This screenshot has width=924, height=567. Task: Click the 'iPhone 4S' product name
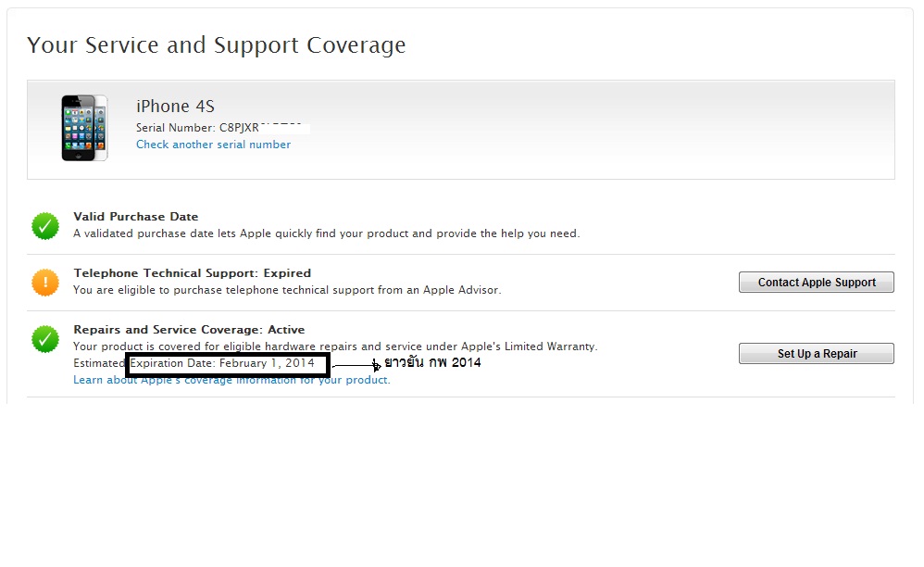(x=175, y=107)
